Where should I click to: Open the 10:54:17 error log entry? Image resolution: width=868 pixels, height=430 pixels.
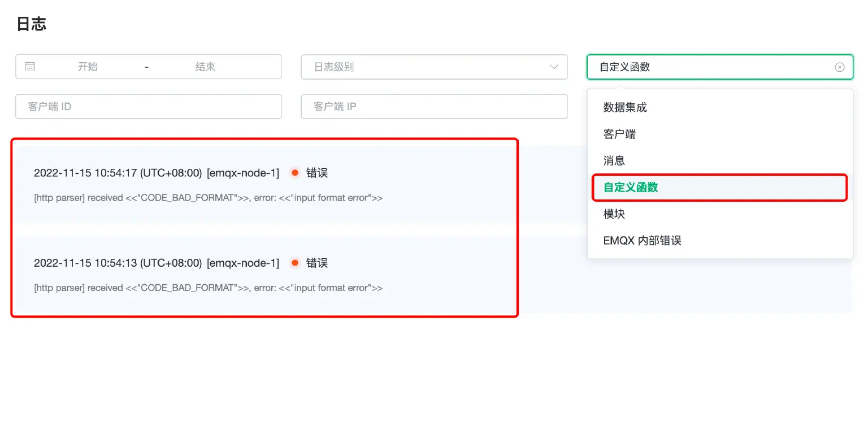point(209,185)
